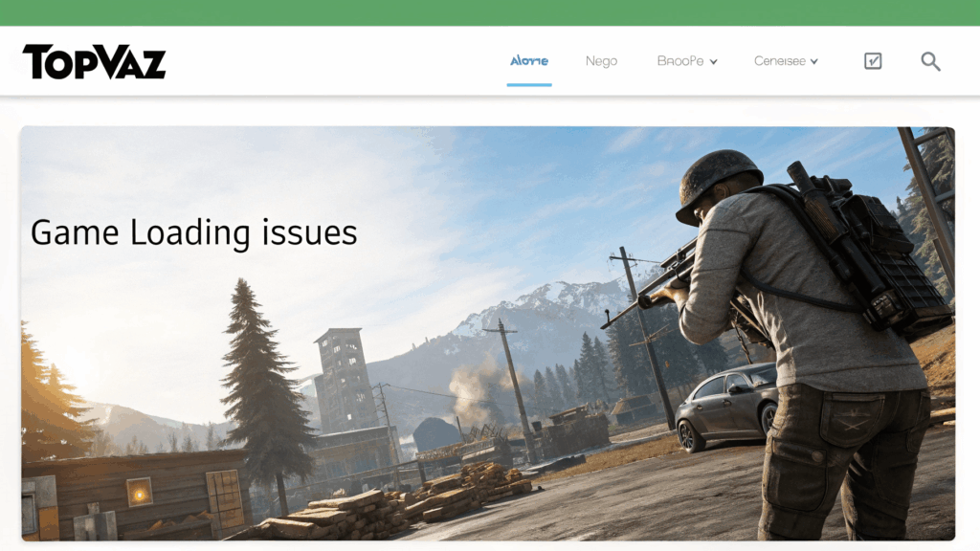Go to the Nego menu item
Viewport: 980px width, 551px height.
(601, 61)
